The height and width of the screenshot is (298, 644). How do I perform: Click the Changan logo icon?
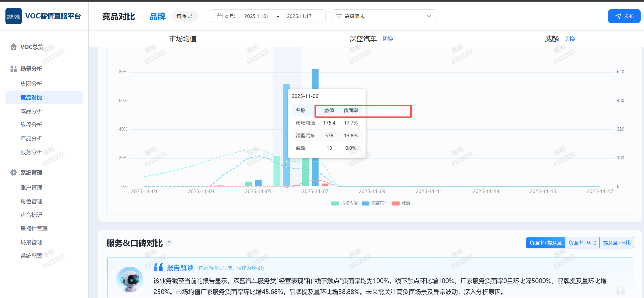[13, 16]
